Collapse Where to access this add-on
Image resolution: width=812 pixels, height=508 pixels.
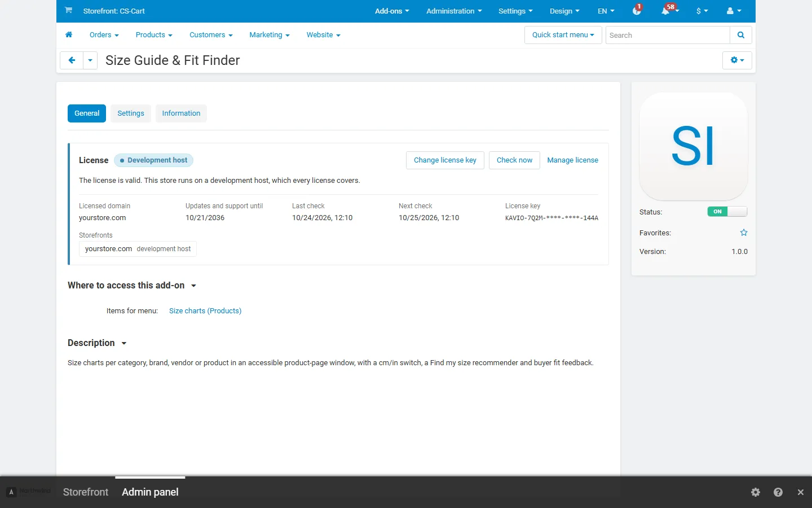coord(132,286)
